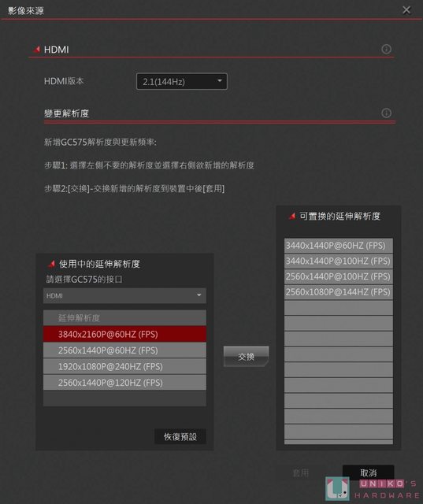Select 3440x1440P@100HZ (FPS) in replaceable list
Viewport: 423px width, 504px height.
tap(339, 261)
